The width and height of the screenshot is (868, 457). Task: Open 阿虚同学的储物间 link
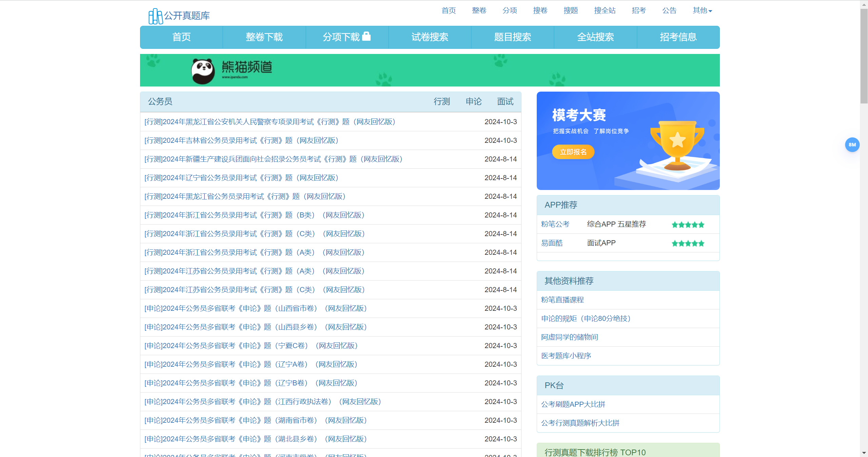(x=570, y=337)
